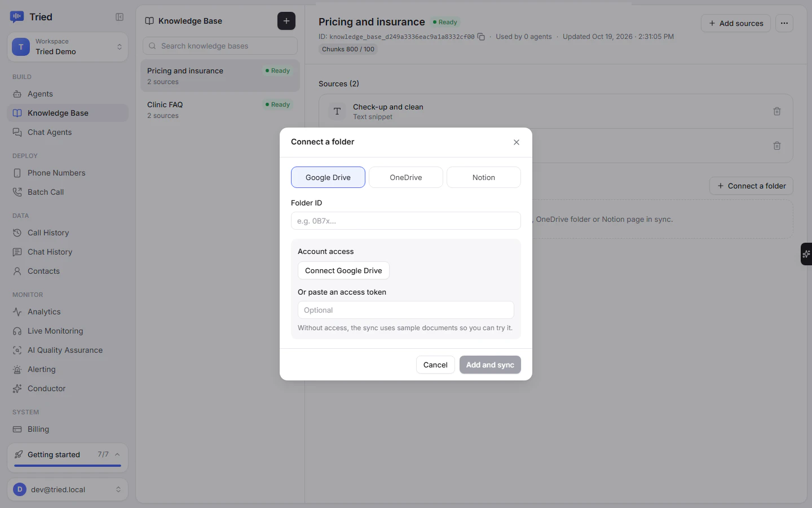Collapse the sidebar panel icon
The image size is (812, 508).
pos(120,17)
